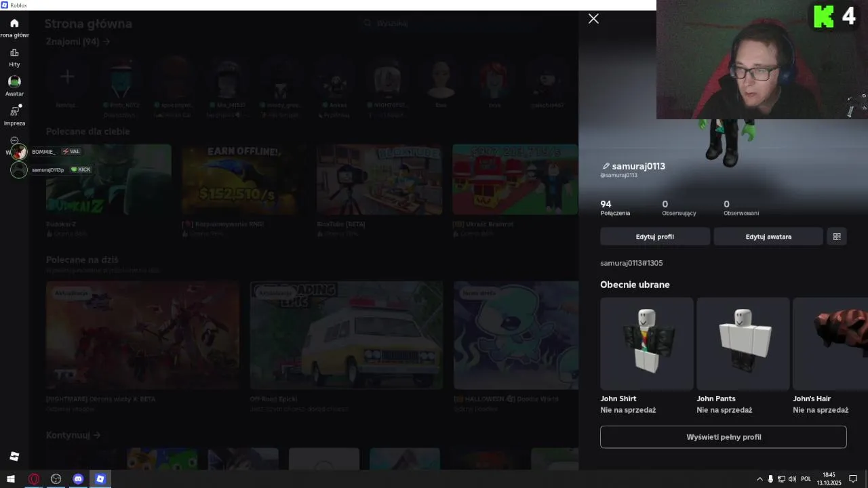Expand hidden system tray icons chevron
Image resolution: width=868 pixels, height=488 pixels.
759,479
